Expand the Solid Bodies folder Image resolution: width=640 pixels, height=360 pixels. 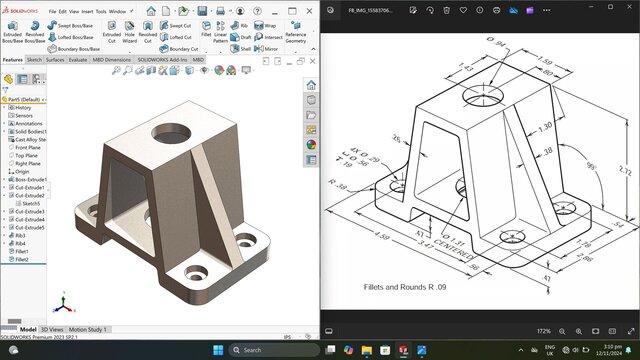[x=4, y=131]
